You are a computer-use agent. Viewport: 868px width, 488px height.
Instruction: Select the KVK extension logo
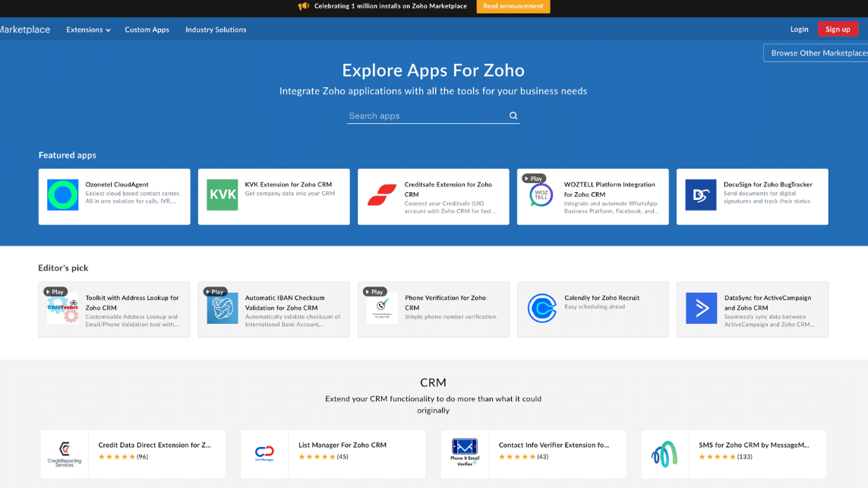(221, 195)
